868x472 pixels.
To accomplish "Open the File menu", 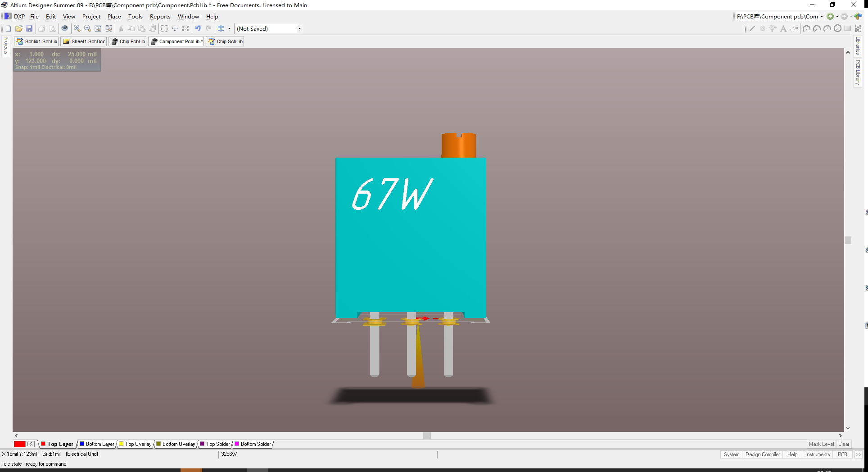I will click(x=34, y=17).
